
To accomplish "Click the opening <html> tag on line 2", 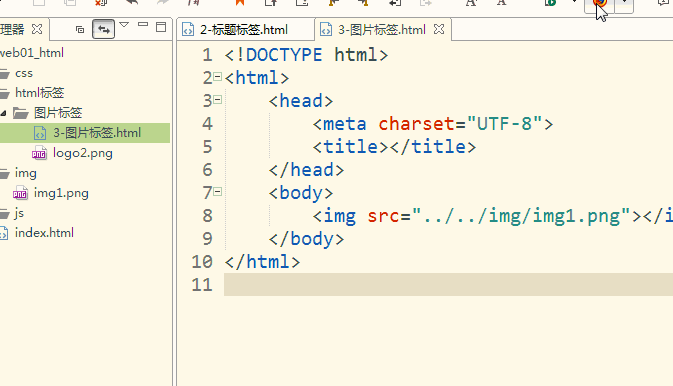I will click(257, 78).
